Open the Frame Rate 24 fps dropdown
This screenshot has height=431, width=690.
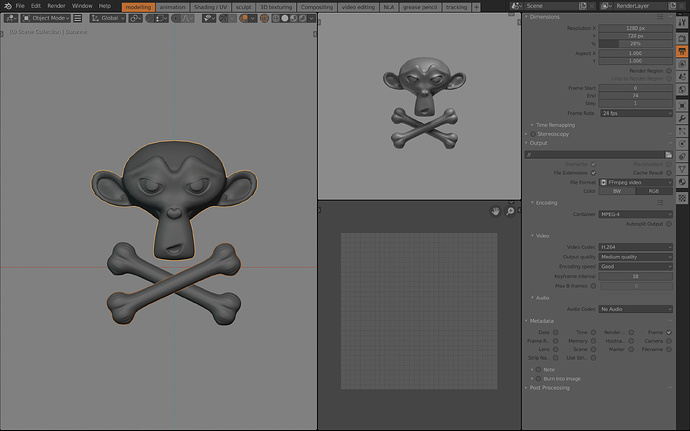(x=636, y=113)
